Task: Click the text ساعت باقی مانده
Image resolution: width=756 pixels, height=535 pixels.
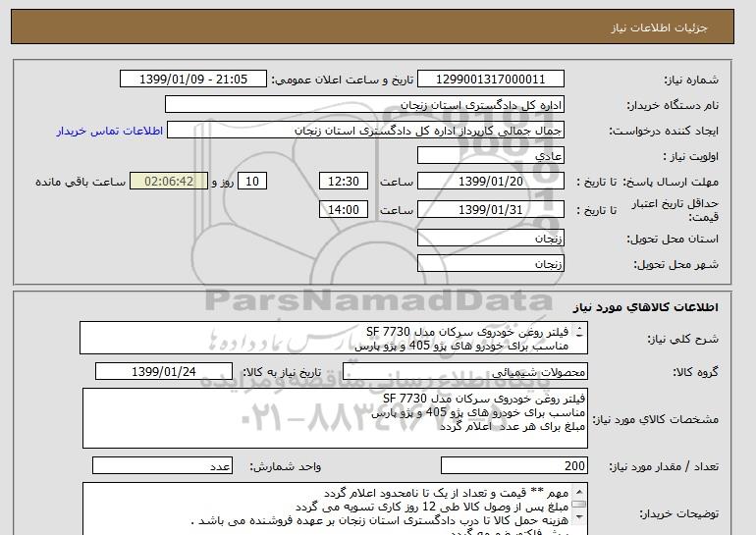Action: click(81, 182)
